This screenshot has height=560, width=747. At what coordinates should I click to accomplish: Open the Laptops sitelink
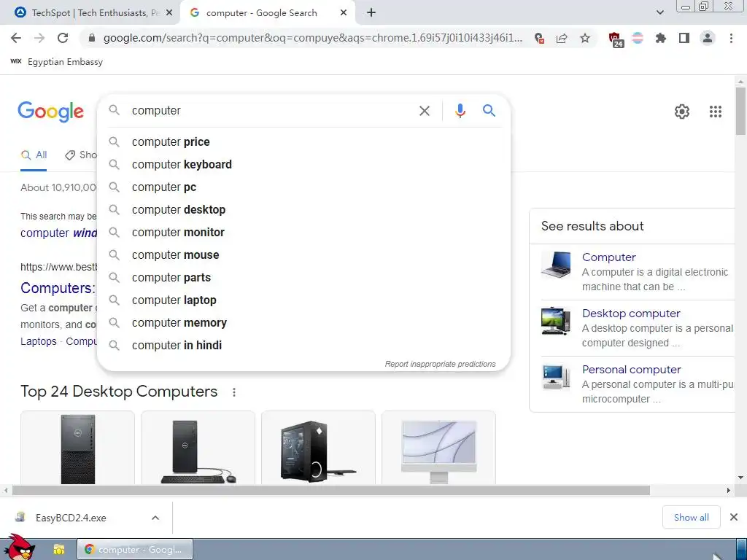point(38,341)
